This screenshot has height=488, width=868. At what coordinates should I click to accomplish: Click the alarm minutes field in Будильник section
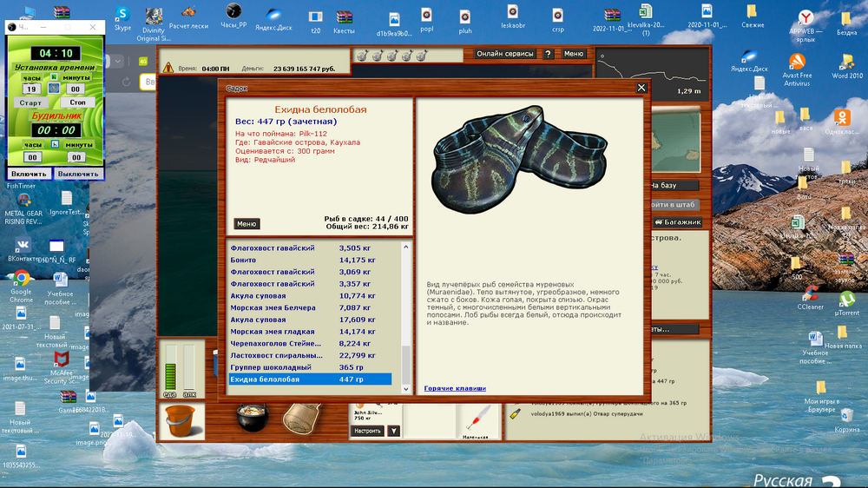tap(76, 157)
